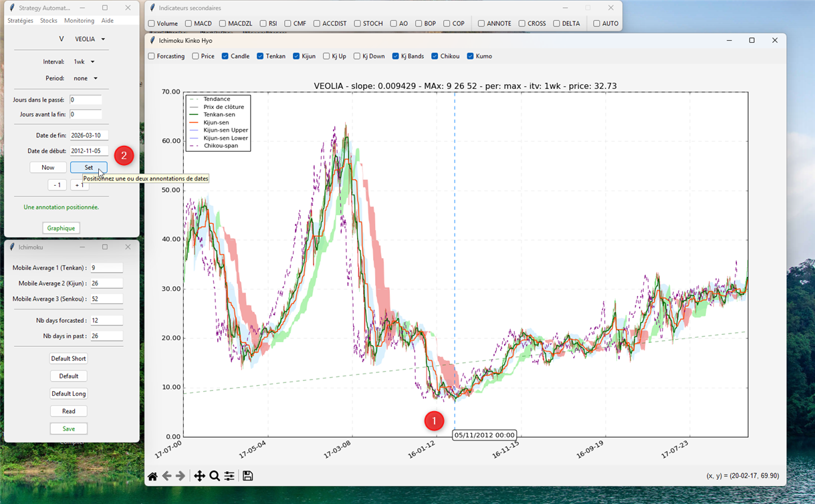
Task: Click the feather icon in Ichimoku Kinko Hyo title bar
Action: click(x=153, y=41)
